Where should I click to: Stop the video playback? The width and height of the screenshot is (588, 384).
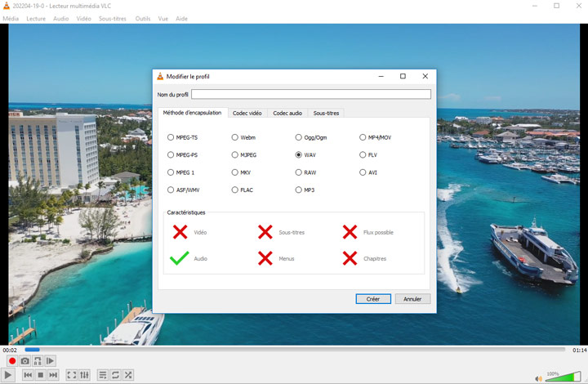click(41, 375)
